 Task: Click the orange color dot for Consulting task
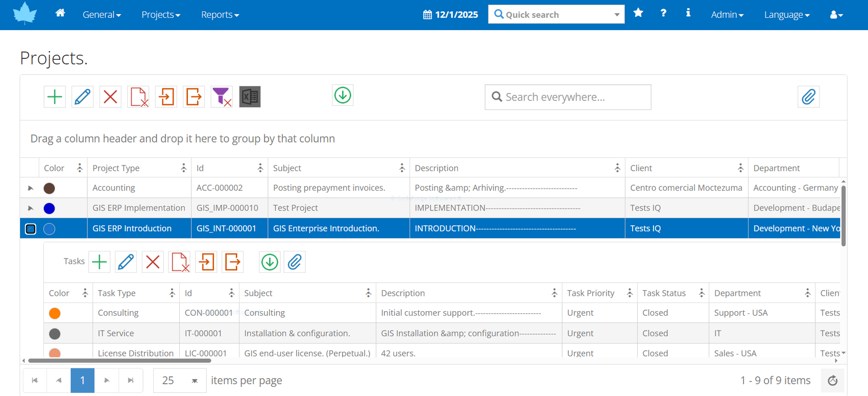click(x=55, y=313)
